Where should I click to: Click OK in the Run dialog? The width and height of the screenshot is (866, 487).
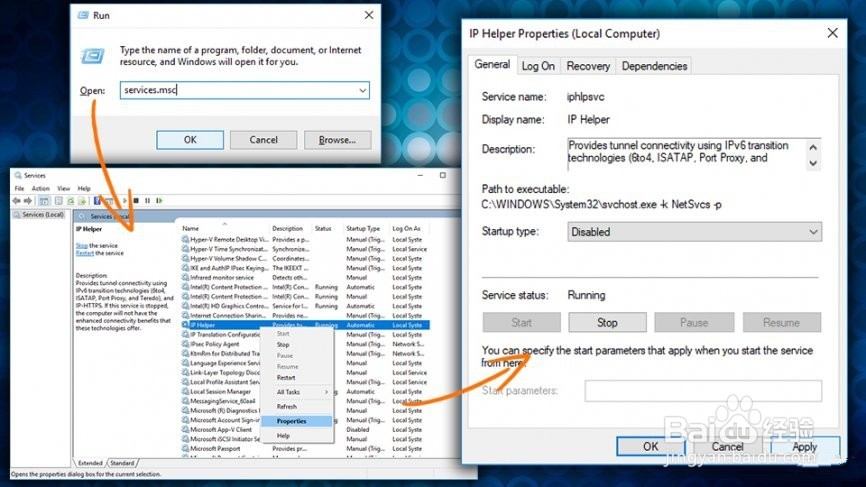click(190, 140)
